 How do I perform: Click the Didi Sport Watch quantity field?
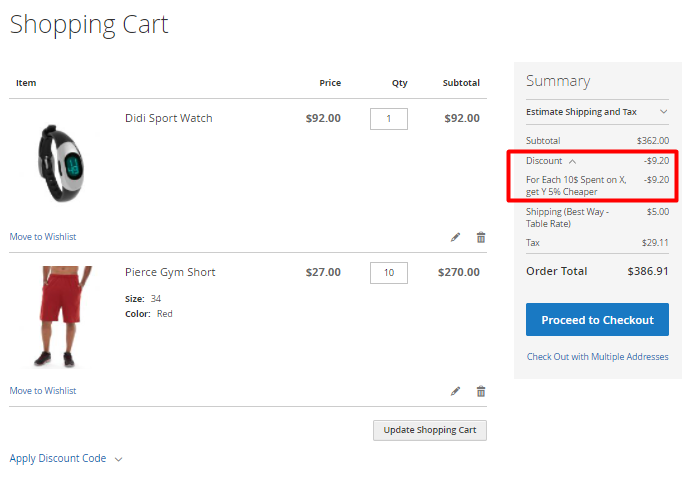(388, 119)
